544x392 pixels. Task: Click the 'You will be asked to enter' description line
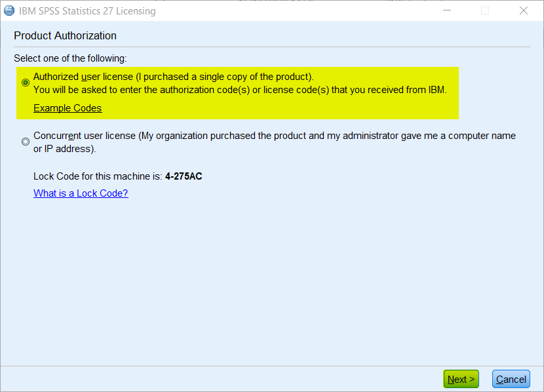tap(240, 90)
